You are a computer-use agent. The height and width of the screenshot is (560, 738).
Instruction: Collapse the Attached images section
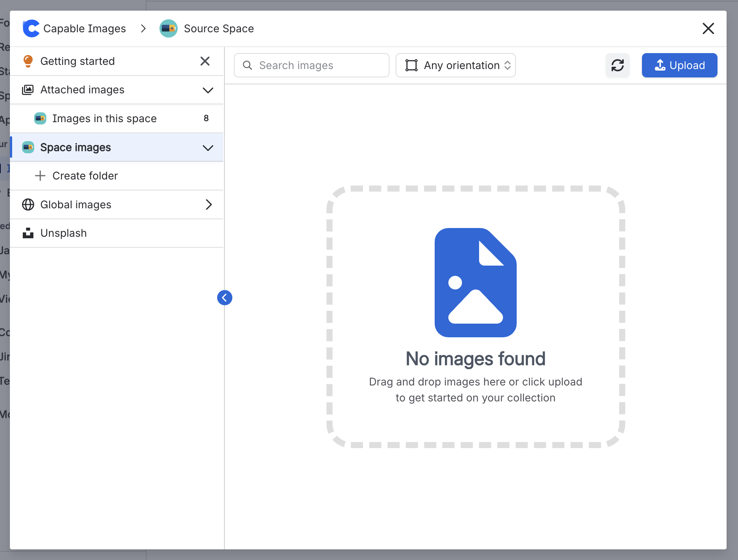coord(208,90)
